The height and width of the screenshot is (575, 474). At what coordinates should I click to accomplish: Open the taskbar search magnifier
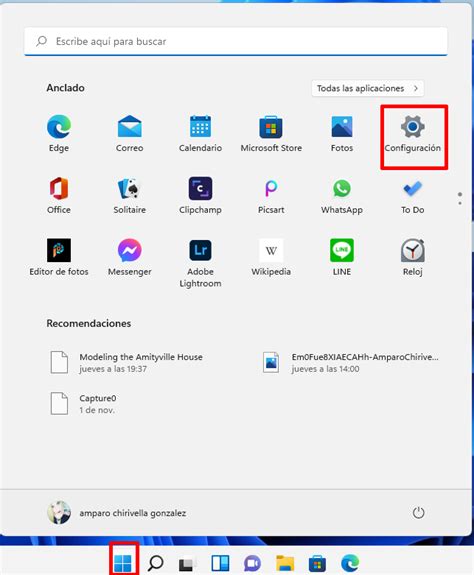tap(155, 563)
